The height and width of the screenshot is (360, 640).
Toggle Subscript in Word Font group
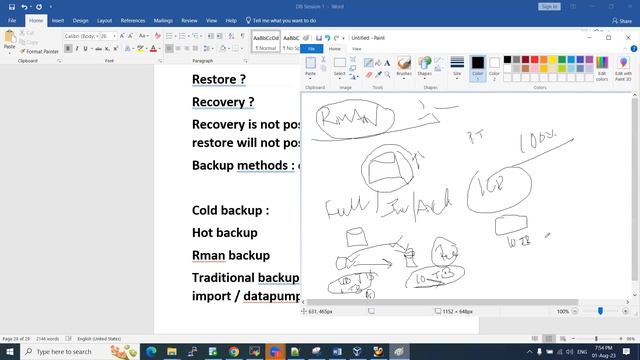click(x=107, y=49)
